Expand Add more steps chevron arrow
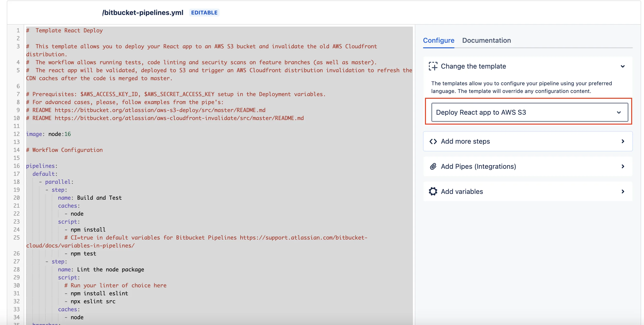 [623, 141]
